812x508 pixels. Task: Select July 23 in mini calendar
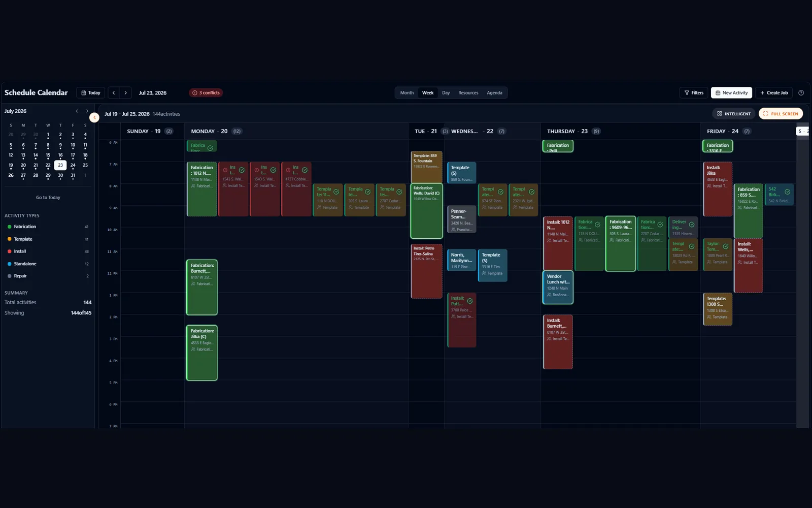(x=60, y=165)
